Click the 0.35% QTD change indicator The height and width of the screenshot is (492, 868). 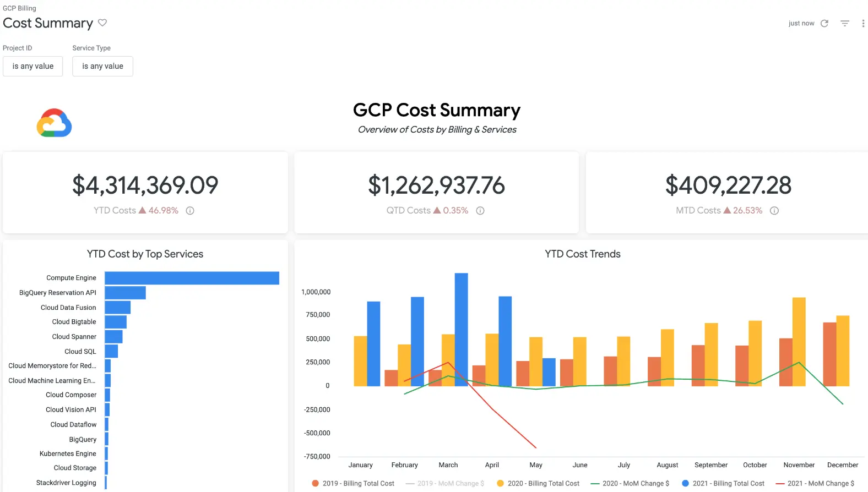[x=451, y=210]
